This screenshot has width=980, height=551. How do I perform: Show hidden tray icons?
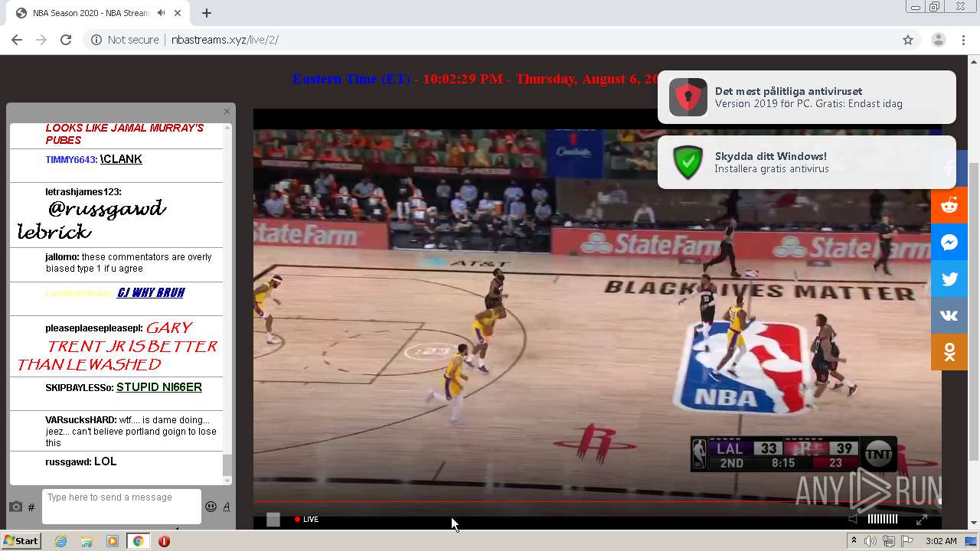pos(854,541)
